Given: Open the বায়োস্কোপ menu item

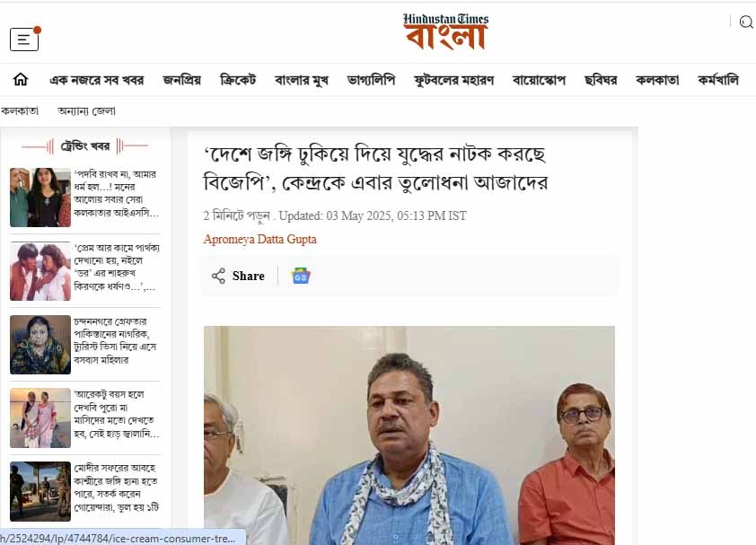Looking at the screenshot, I should pyautogui.click(x=539, y=80).
